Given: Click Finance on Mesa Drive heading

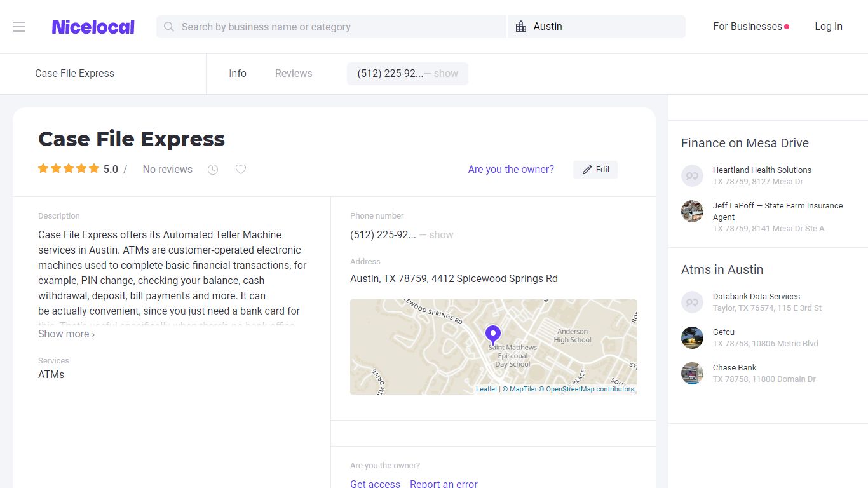Looking at the screenshot, I should click(x=745, y=144).
